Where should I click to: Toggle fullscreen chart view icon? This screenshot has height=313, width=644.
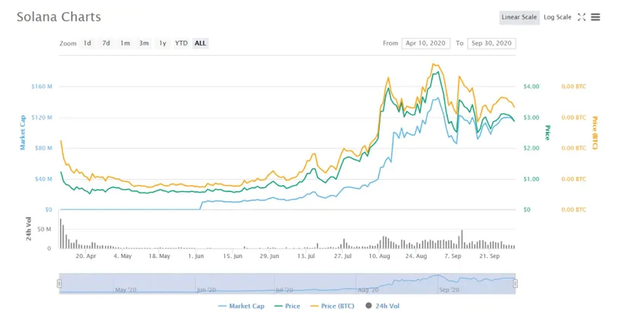coord(581,17)
